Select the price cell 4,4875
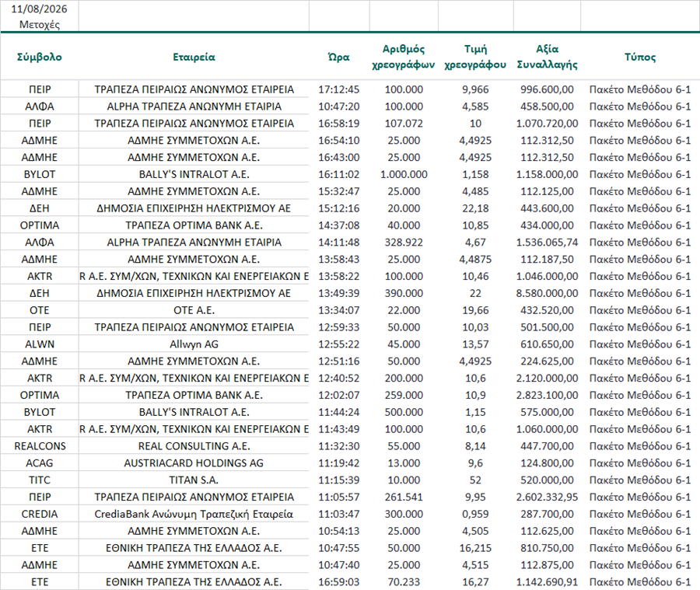 [475, 259]
